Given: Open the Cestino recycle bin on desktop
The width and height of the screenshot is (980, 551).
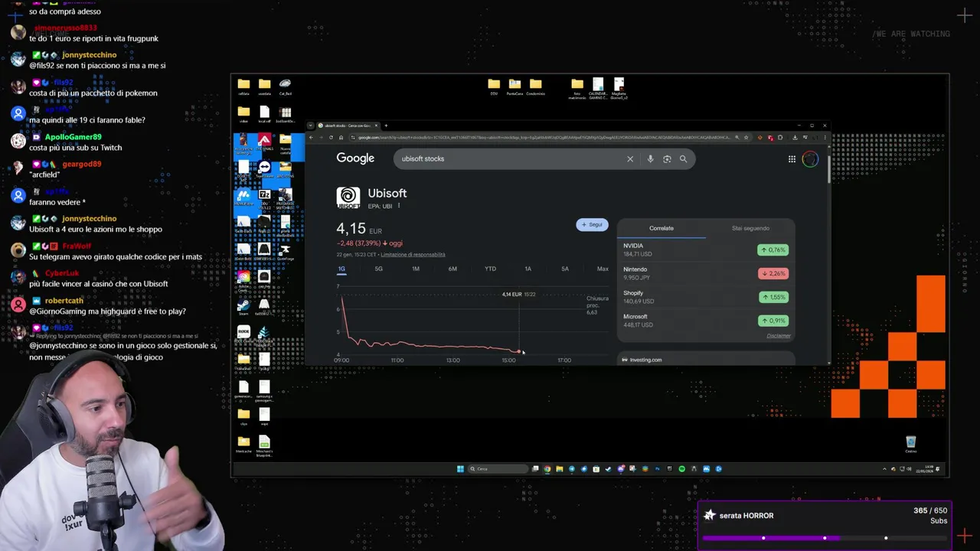Looking at the screenshot, I should pos(910,444).
